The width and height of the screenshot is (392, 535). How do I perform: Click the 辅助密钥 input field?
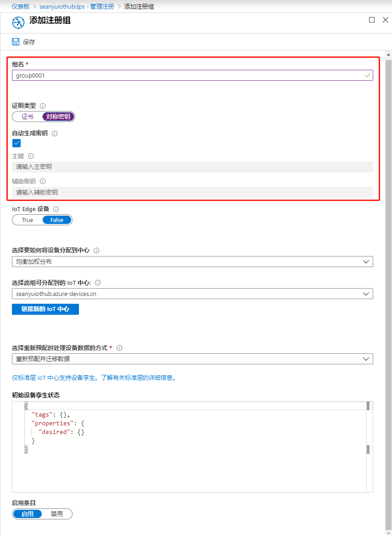point(192,192)
